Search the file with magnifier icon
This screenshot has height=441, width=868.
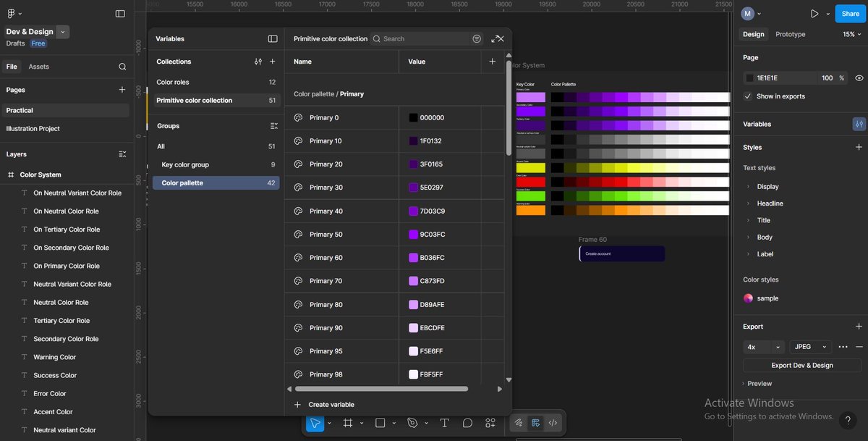pos(122,67)
